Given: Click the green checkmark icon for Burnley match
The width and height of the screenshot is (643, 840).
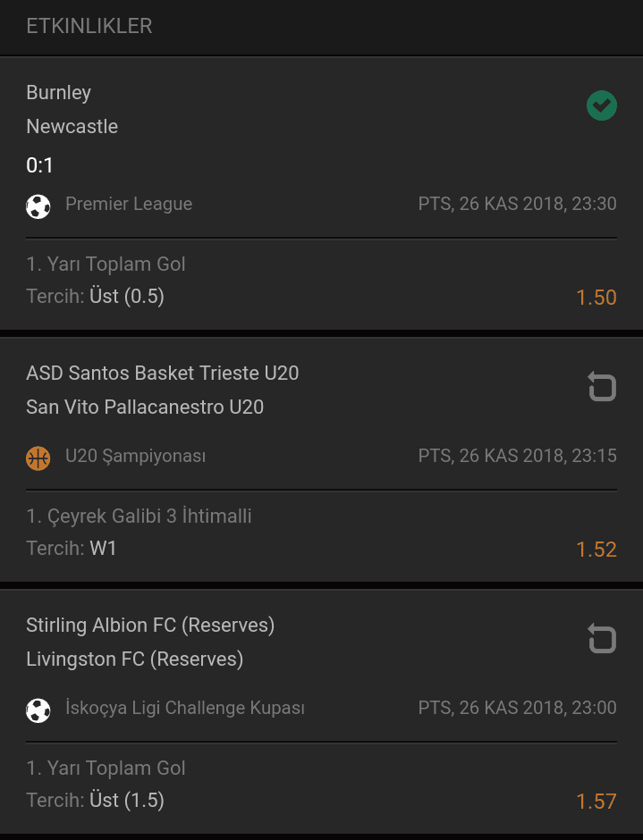Looking at the screenshot, I should 602,105.
